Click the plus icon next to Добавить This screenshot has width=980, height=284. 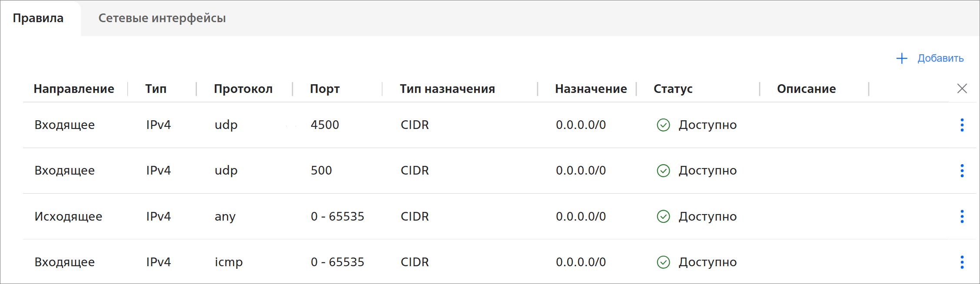pos(902,58)
